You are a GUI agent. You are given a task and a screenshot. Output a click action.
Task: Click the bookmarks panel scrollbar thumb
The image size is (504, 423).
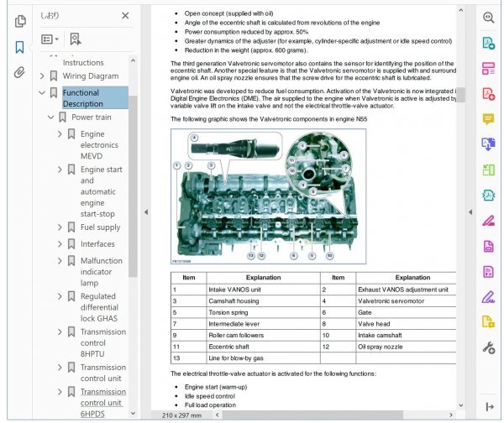[x=133, y=186]
